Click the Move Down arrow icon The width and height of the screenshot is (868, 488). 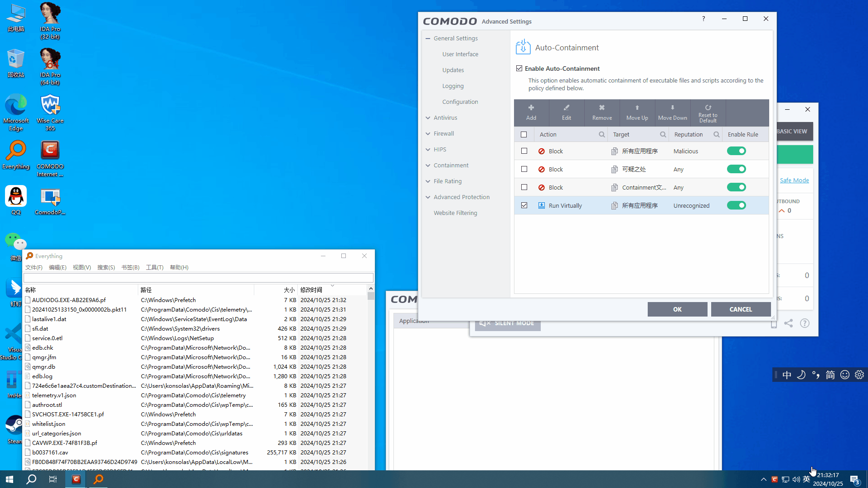click(x=672, y=108)
